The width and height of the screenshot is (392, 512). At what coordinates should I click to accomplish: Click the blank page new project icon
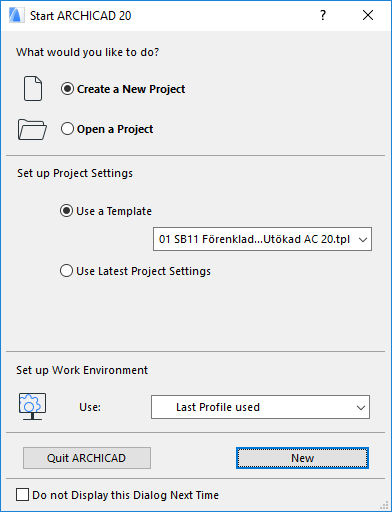click(x=33, y=88)
